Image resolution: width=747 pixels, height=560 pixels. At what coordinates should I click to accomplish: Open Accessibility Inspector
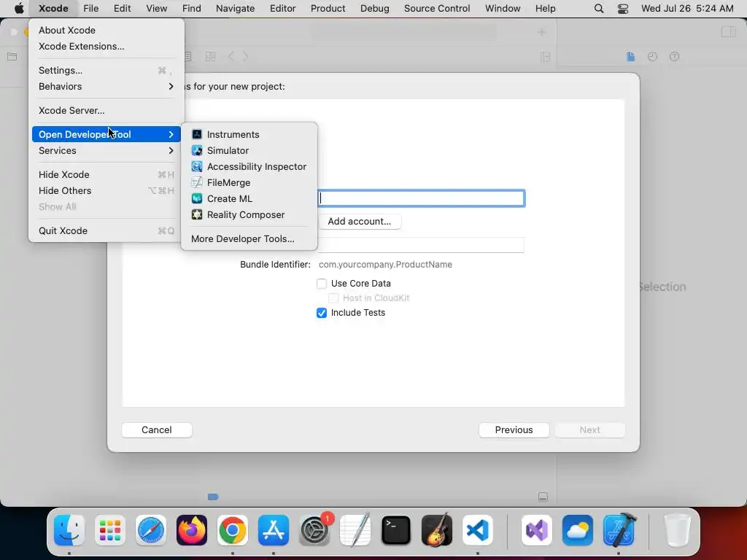(x=249, y=167)
